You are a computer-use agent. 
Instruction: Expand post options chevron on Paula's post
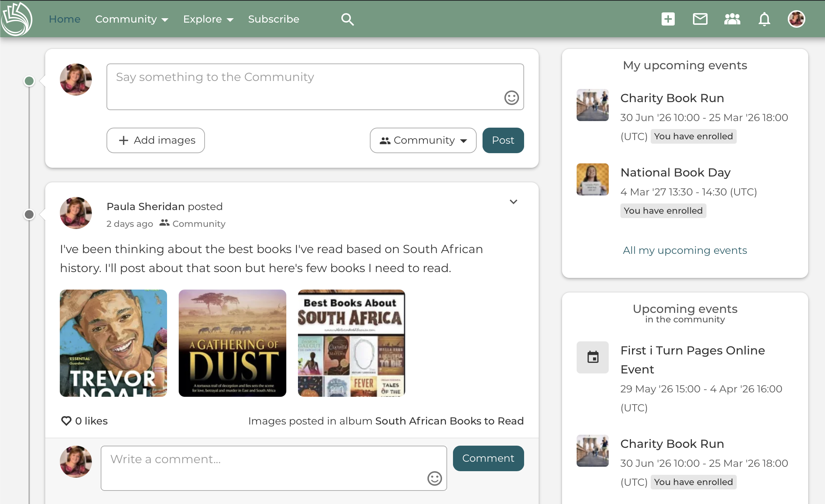[x=514, y=202]
